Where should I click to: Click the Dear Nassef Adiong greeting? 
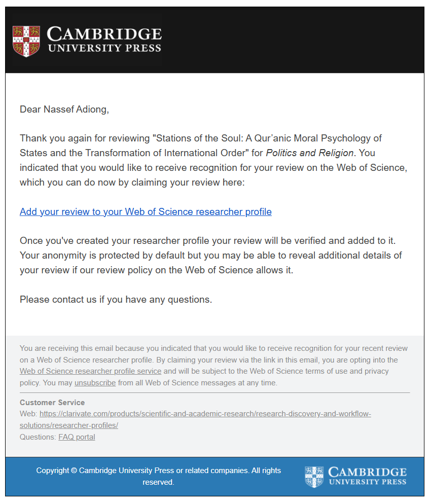pos(64,110)
